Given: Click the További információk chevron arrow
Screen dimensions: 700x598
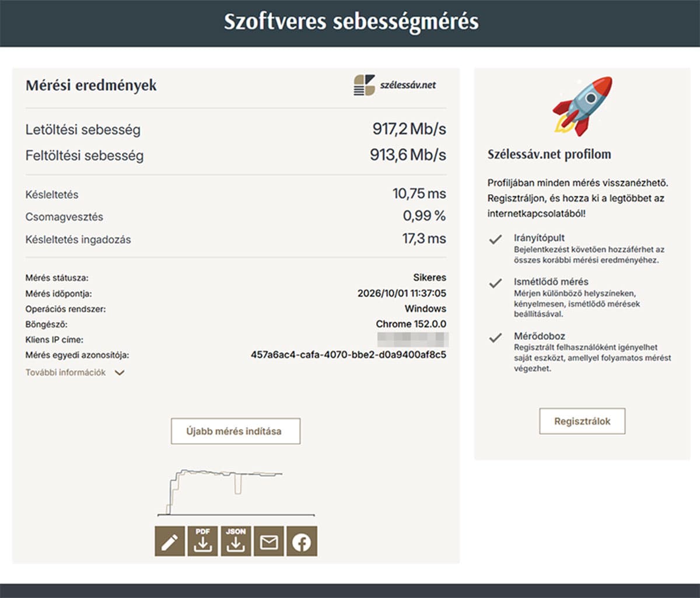Looking at the screenshot, I should [120, 373].
